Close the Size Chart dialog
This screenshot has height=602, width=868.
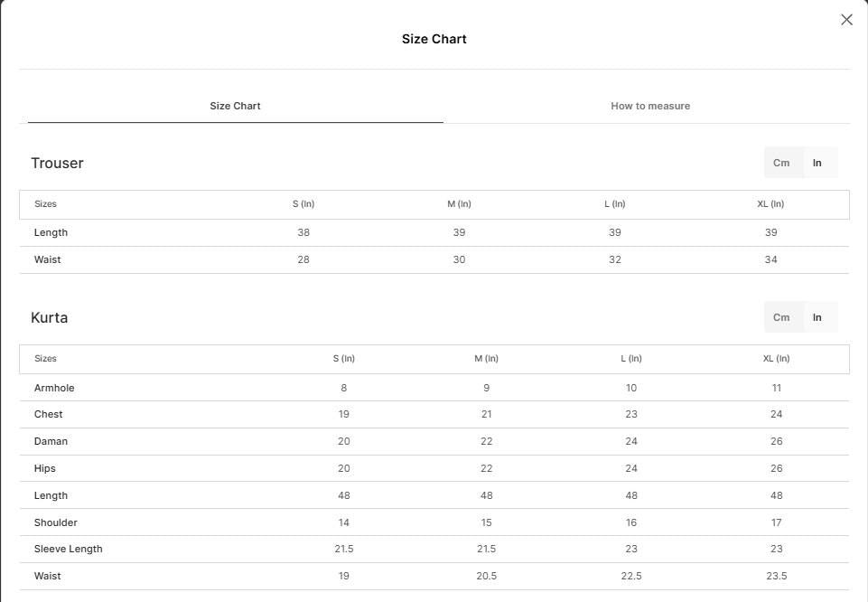point(846,20)
